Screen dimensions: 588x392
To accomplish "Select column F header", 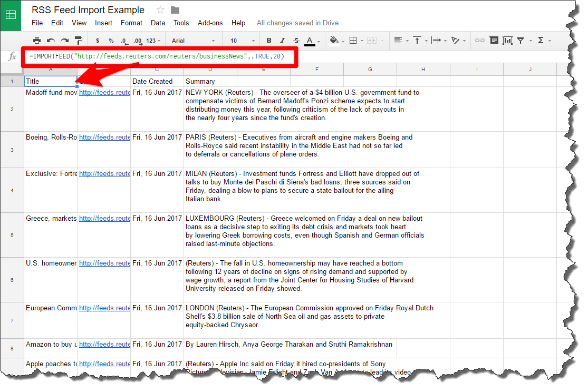I will (317, 70).
